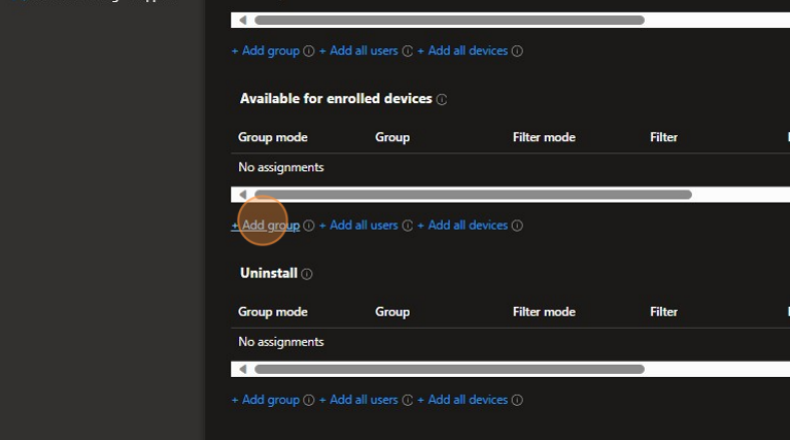Screen dimensions: 790x440
Task: Click horizontal scrollbar thumb in the Uninstall table
Action: tap(449, 369)
